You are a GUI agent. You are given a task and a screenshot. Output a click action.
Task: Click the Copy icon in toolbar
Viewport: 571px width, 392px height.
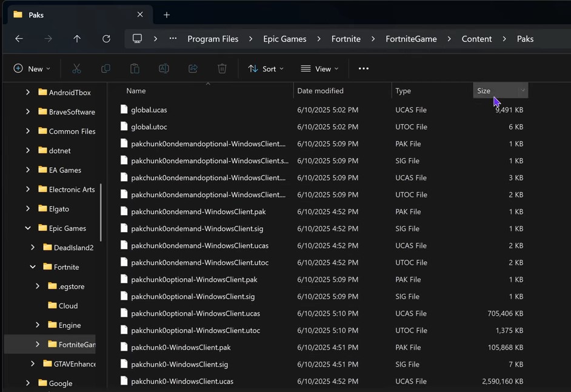click(x=105, y=69)
